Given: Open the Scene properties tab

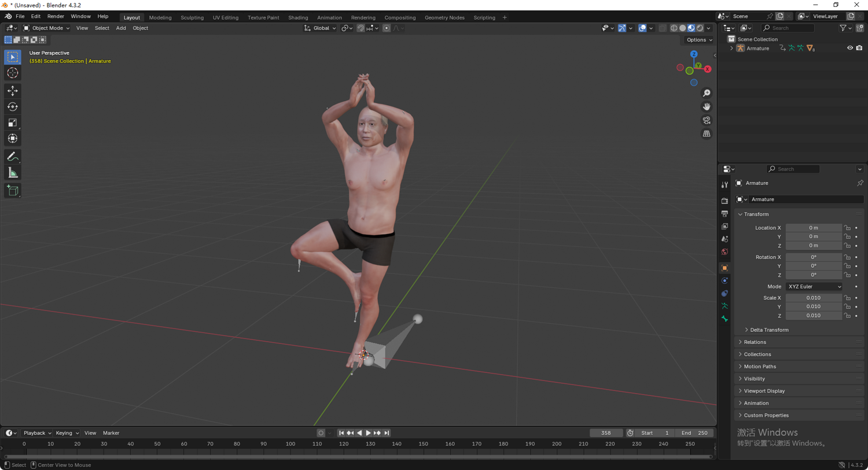Looking at the screenshot, I should coord(724,239).
